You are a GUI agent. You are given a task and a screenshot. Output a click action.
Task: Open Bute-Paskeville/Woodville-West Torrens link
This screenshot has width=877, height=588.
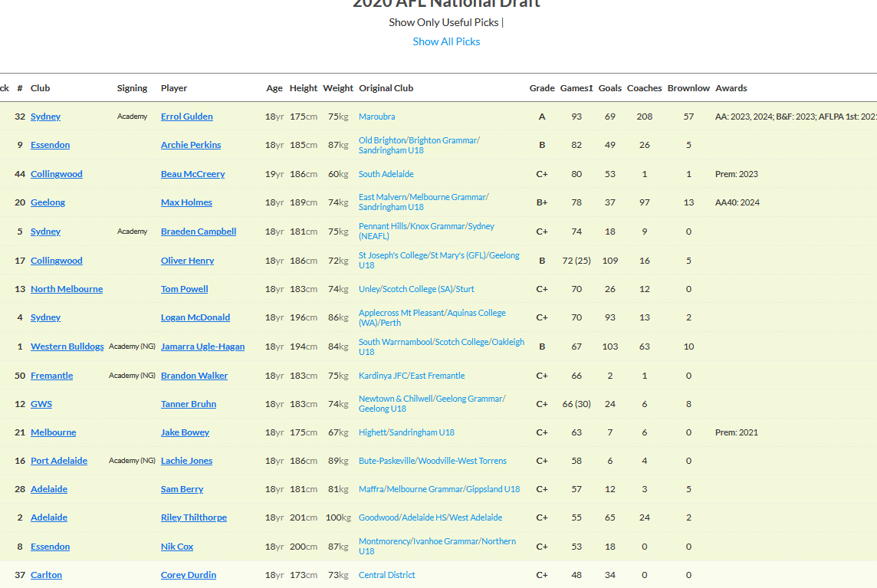click(x=432, y=461)
